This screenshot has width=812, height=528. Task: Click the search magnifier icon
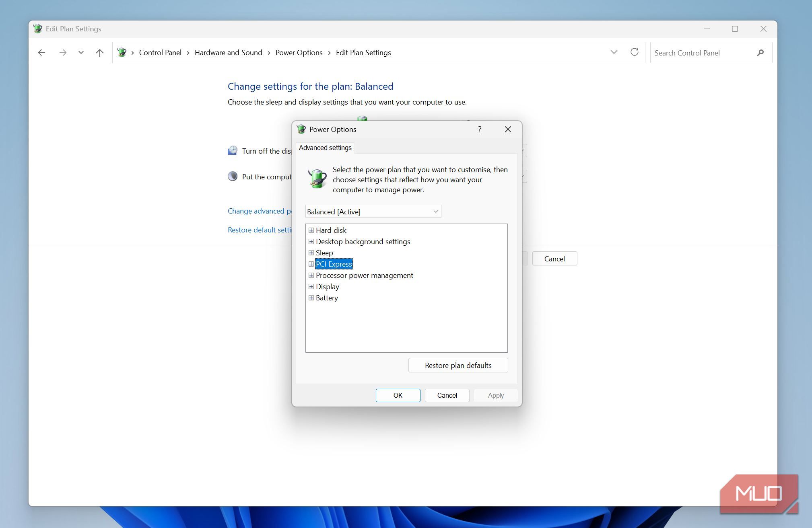(x=760, y=53)
